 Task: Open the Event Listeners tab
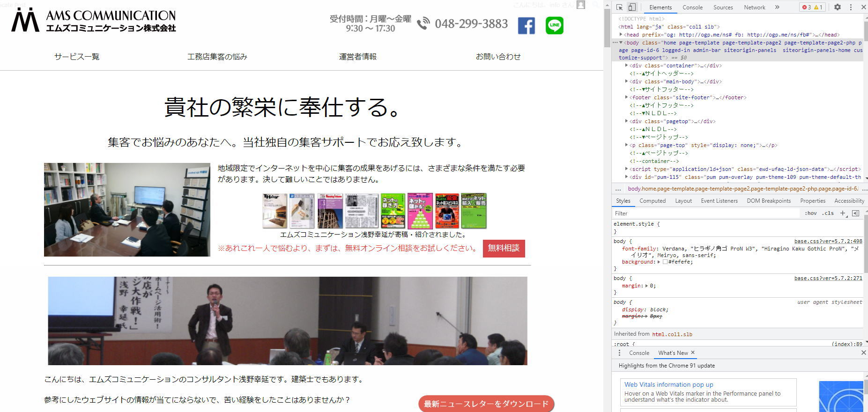[x=719, y=201]
